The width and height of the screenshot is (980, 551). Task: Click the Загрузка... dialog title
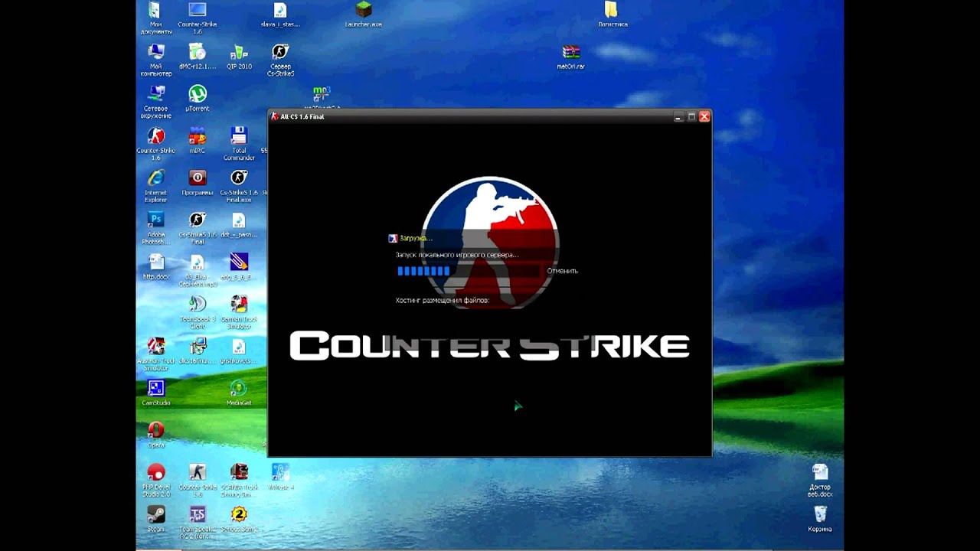coord(415,239)
